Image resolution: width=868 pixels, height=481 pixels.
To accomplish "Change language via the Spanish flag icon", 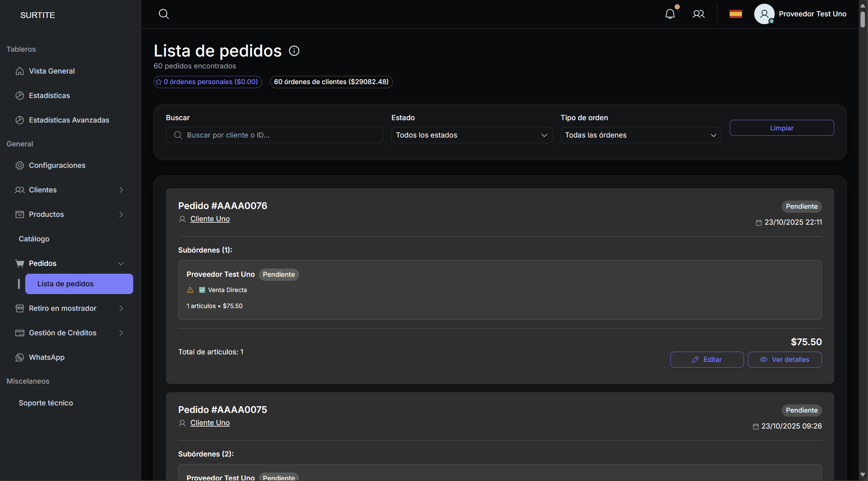I will pyautogui.click(x=735, y=14).
